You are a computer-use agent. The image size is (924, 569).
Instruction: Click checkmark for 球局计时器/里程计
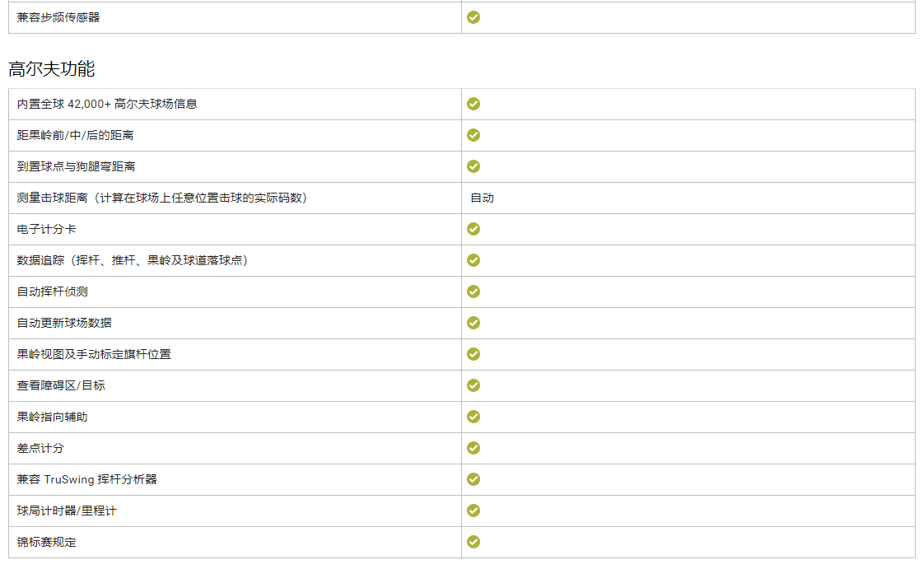[x=474, y=511]
